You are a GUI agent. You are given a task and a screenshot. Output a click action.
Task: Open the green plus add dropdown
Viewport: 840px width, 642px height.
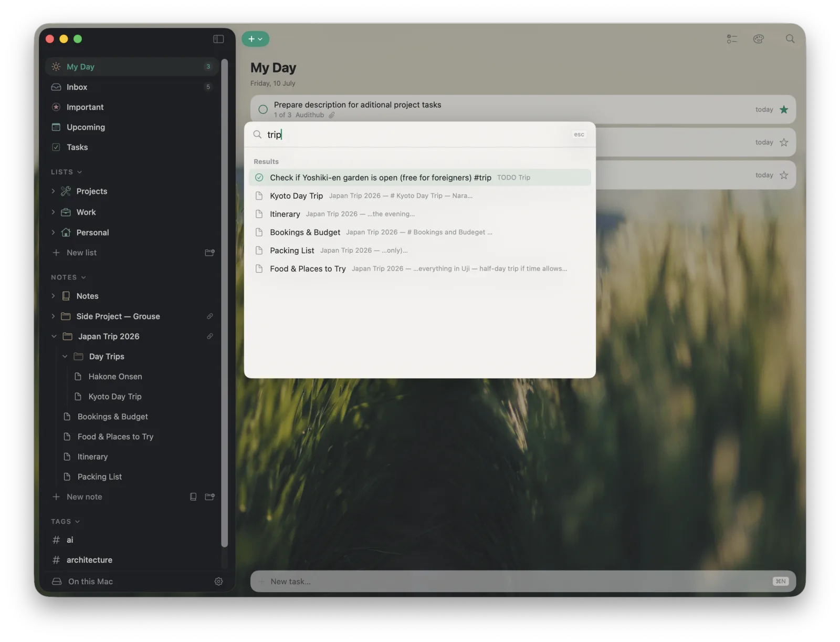(x=255, y=39)
